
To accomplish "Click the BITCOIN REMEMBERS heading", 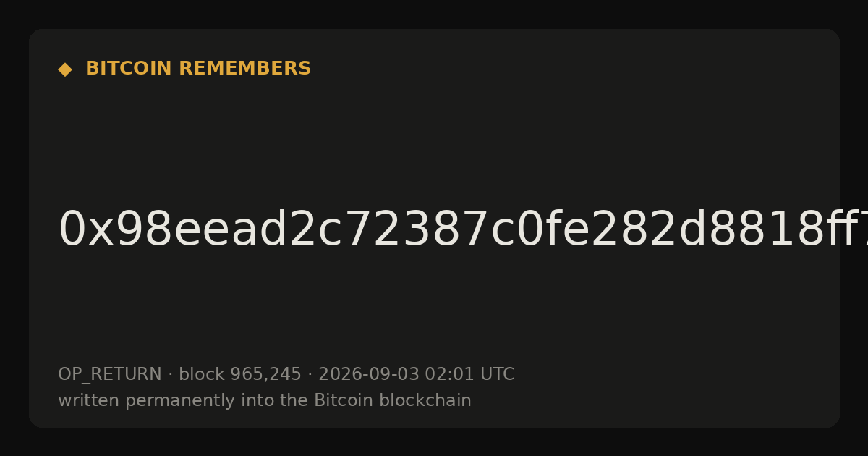I will pos(198,69).
